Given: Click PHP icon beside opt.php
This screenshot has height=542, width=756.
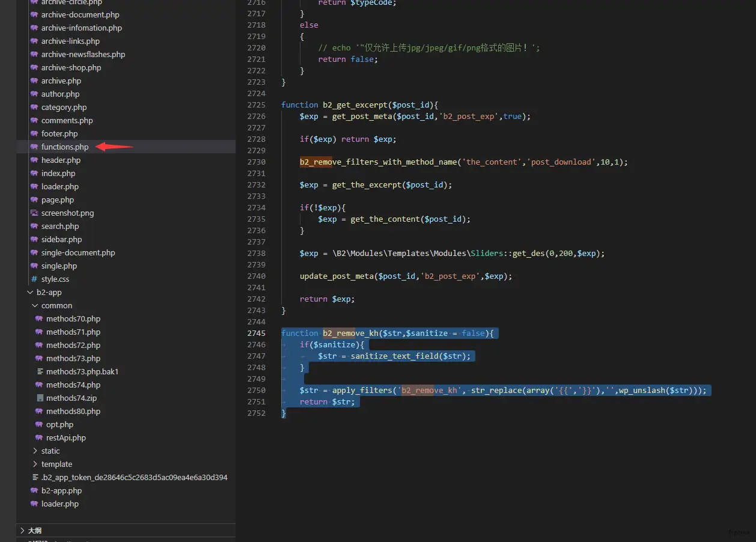Looking at the screenshot, I should 40,424.
